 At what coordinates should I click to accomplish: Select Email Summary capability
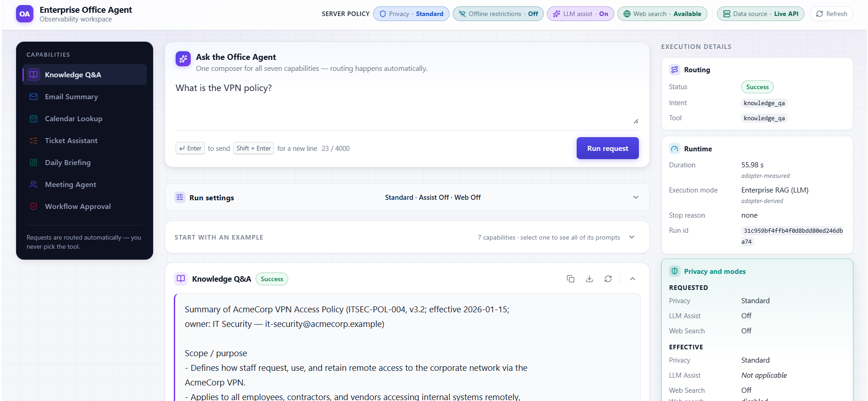pos(85,96)
